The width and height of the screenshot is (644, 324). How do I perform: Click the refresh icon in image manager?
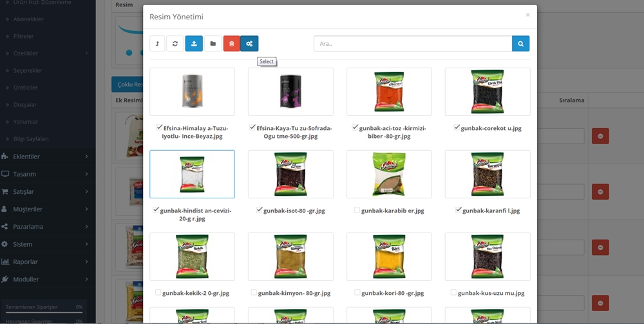coord(175,44)
